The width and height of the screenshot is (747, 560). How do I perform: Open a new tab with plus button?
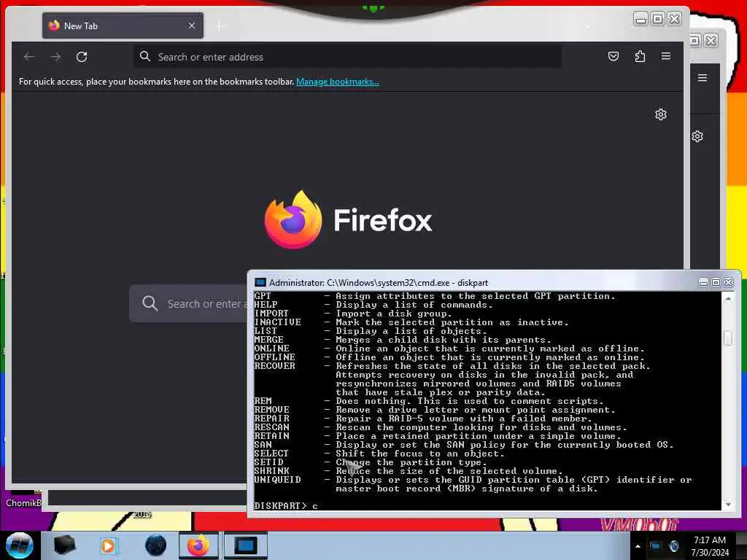(x=220, y=26)
